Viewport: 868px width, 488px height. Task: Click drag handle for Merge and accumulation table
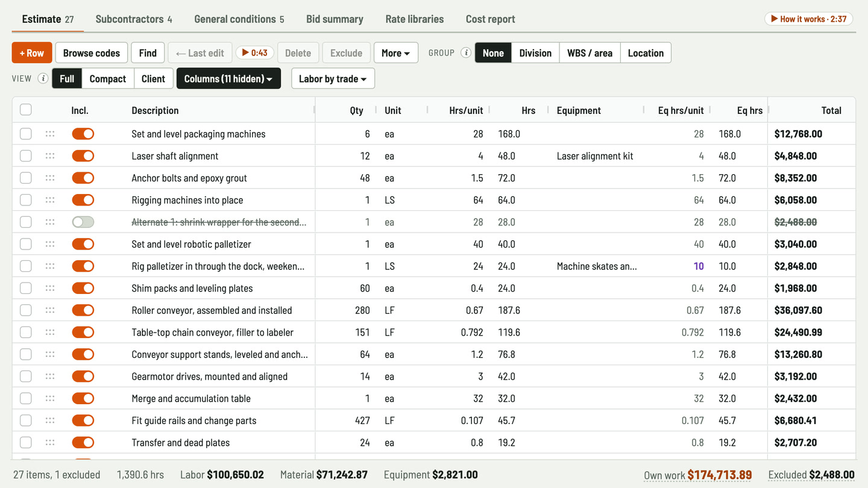tap(50, 398)
